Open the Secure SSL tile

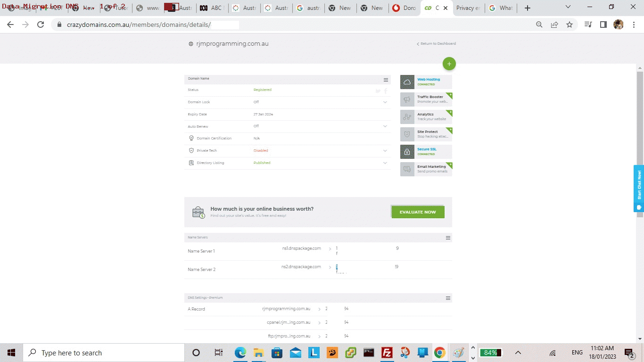426,152
